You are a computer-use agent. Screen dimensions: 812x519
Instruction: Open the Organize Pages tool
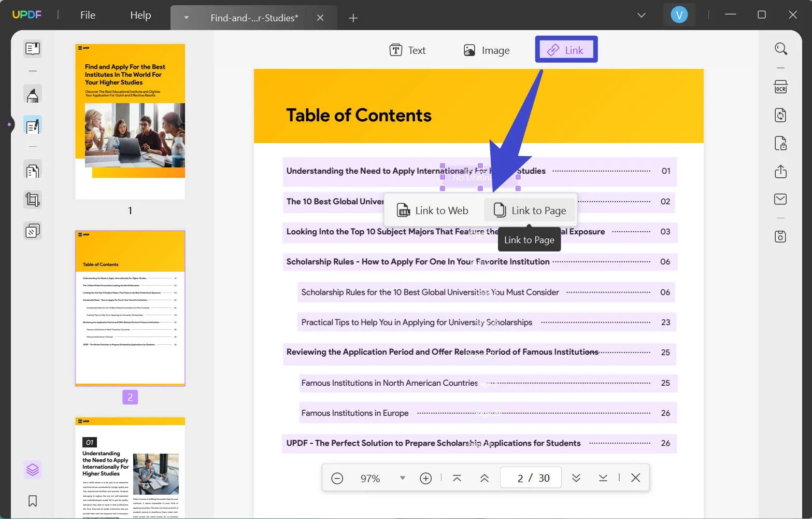point(33,171)
